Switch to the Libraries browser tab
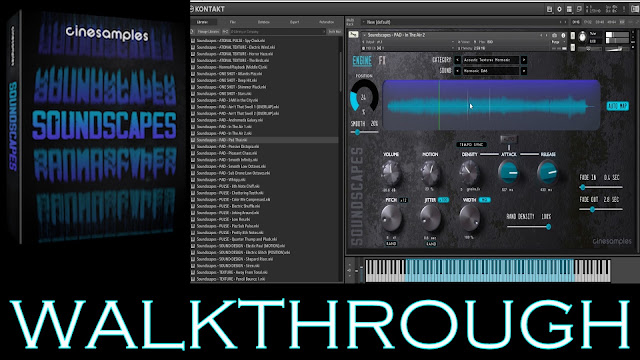Screen dimensions: 640x360 tap(202, 22)
